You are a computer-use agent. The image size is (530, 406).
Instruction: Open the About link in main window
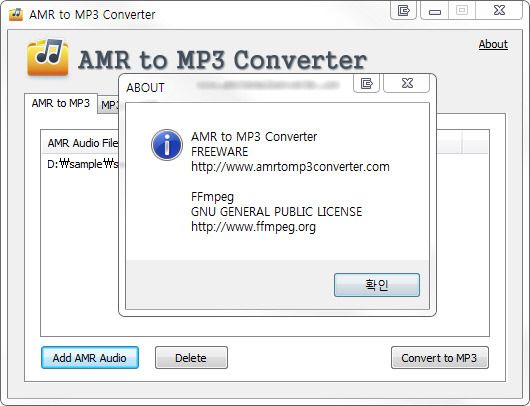tap(493, 44)
